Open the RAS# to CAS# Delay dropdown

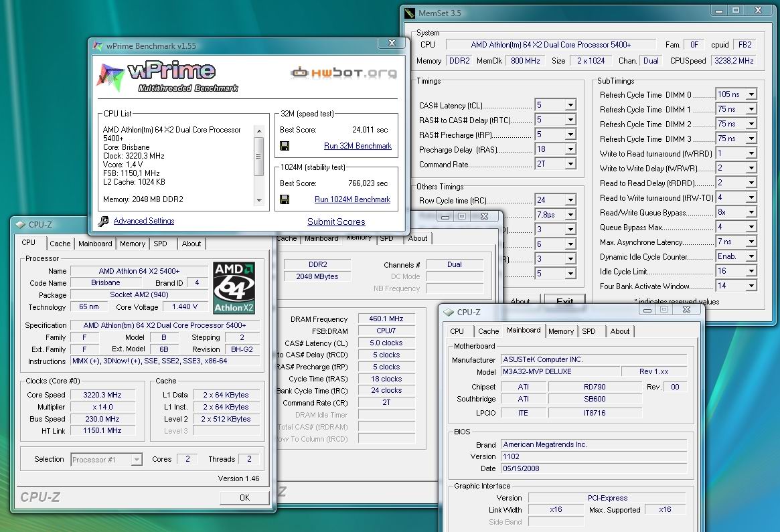pyautogui.click(x=570, y=120)
